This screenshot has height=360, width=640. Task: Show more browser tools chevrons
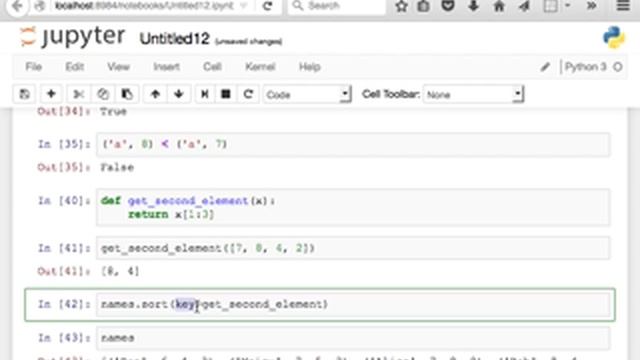coord(591,6)
